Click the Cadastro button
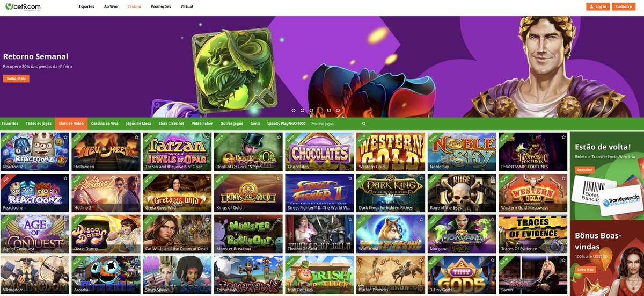This screenshot has width=644, height=296. point(624,6)
